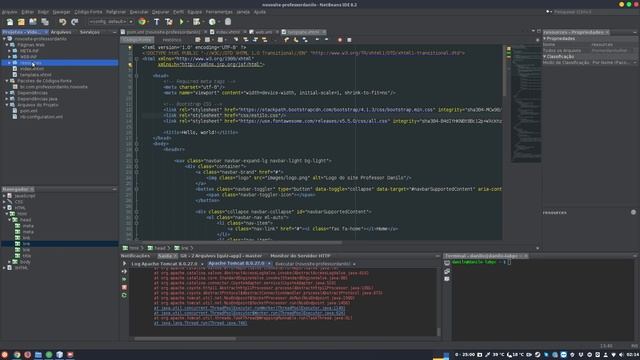Click the New File toolbar icon

click(9, 22)
